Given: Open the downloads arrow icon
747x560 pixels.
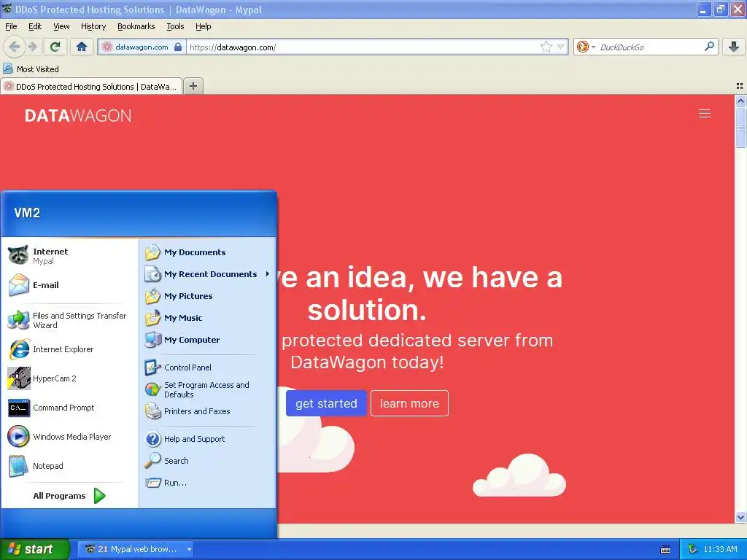Looking at the screenshot, I should (x=734, y=47).
